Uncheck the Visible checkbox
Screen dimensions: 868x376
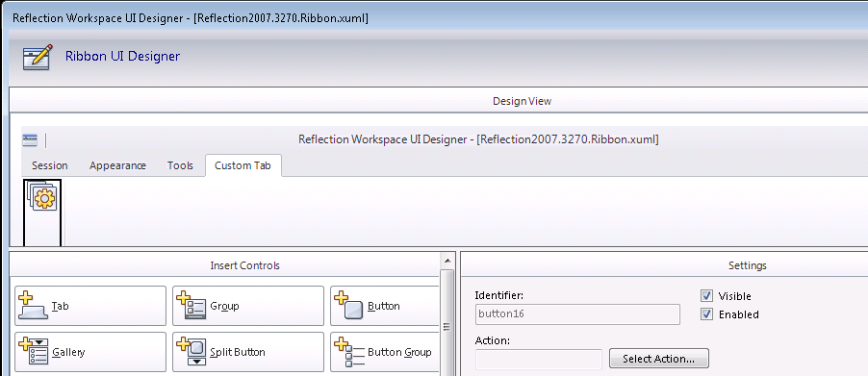(706, 296)
